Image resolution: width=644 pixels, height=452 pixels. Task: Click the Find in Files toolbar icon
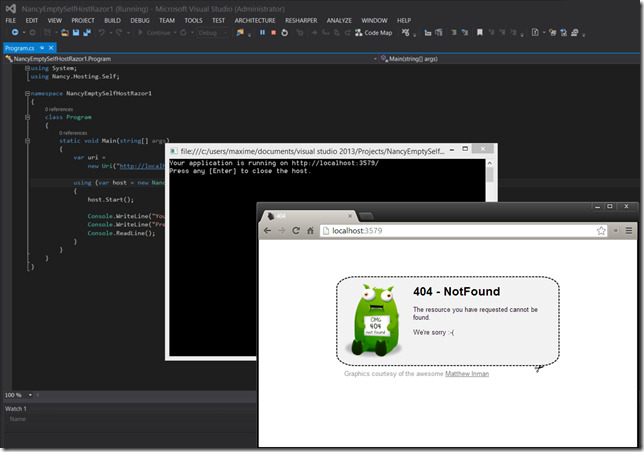(x=240, y=32)
